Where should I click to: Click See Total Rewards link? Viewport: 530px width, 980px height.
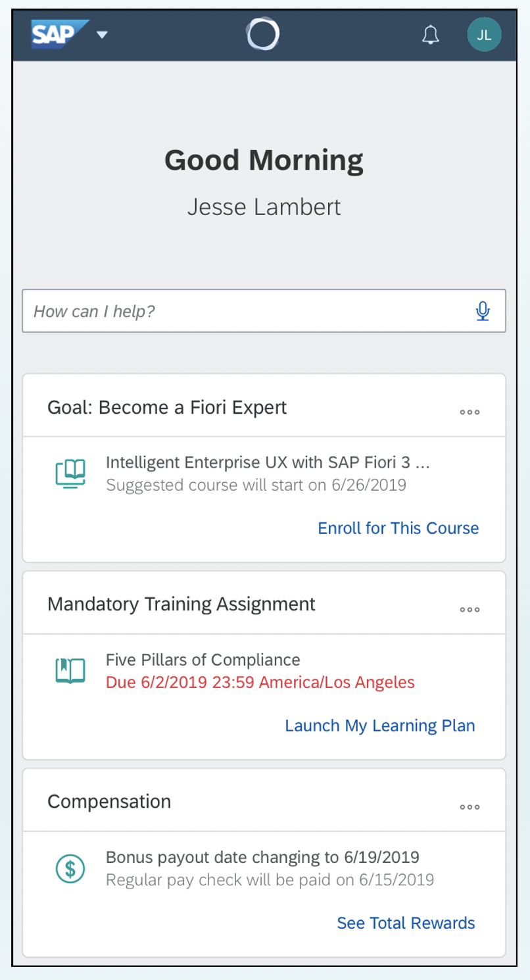tap(406, 923)
